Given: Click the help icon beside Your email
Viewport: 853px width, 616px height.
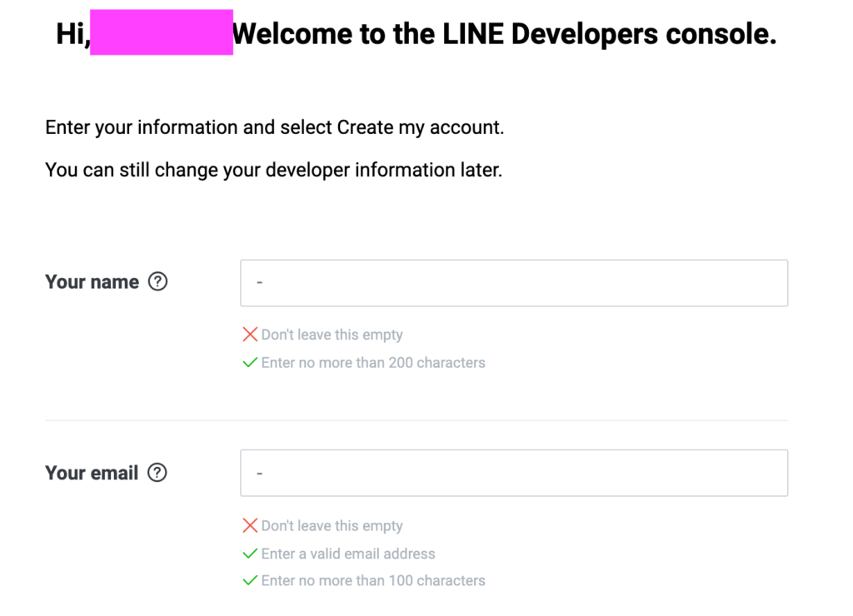Looking at the screenshot, I should pos(157,473).
